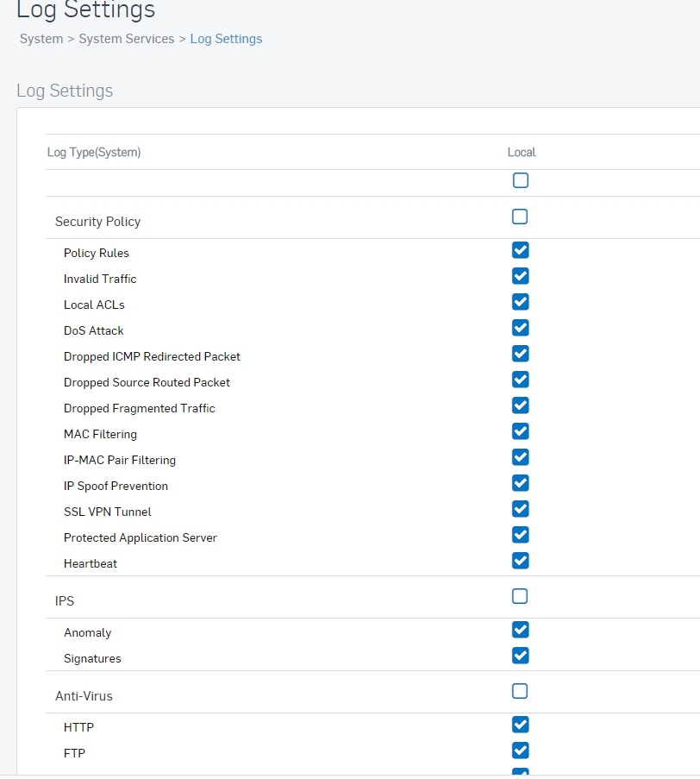Image resolution: width=700 pixels, height=779 pixels.
Task: Uncheck Dropped Source Routed Packet checkbox
Action: pyautogui.click(x=521, y=379)
